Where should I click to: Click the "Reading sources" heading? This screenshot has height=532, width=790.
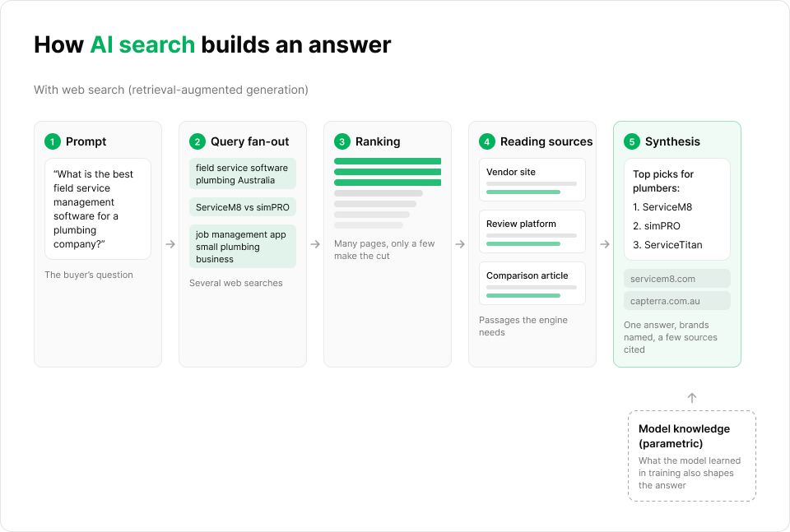546,141
